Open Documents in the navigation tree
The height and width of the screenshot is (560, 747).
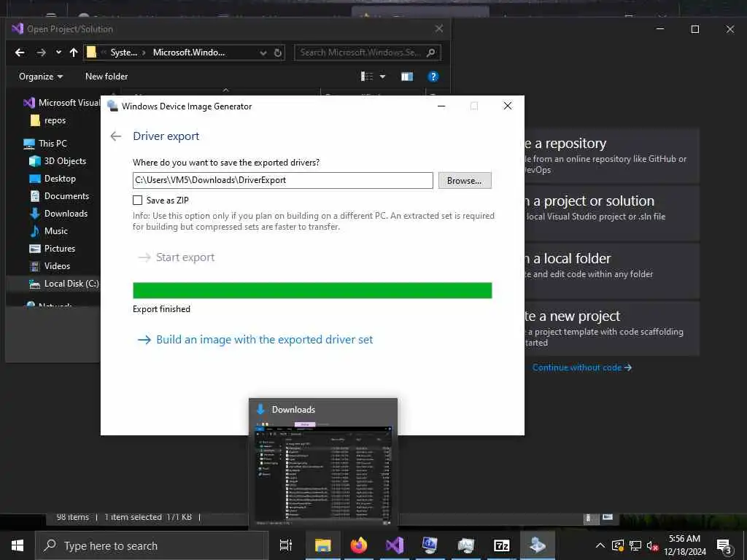(x=60, y=196)
